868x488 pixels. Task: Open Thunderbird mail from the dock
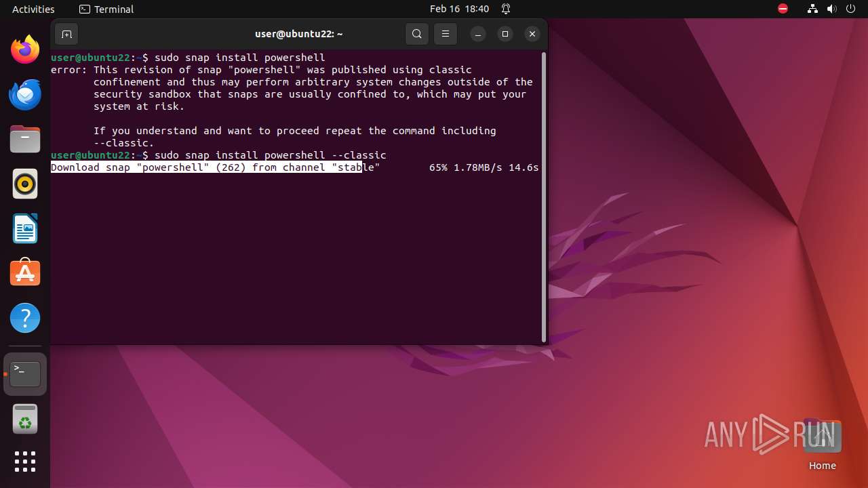[25, 94]
